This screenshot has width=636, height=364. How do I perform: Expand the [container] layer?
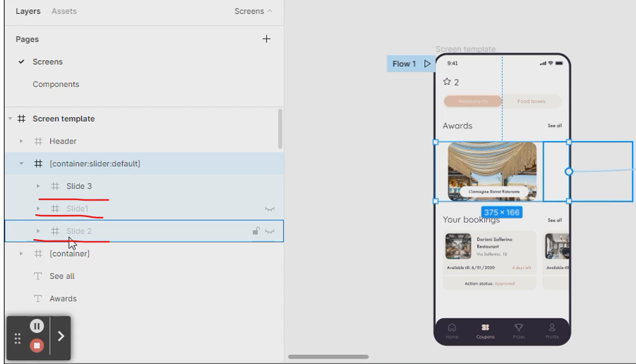pos(21,254)
